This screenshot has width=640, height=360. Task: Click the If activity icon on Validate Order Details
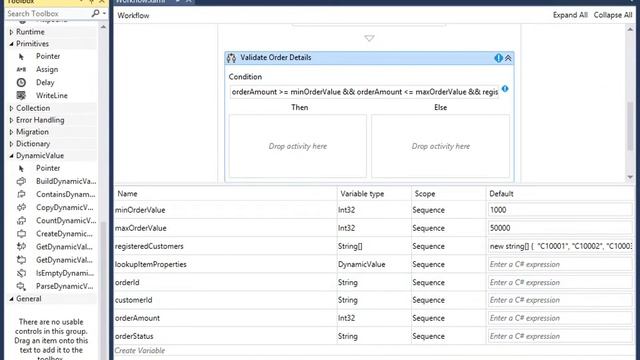pyautogui.click(x=231, y=58)
